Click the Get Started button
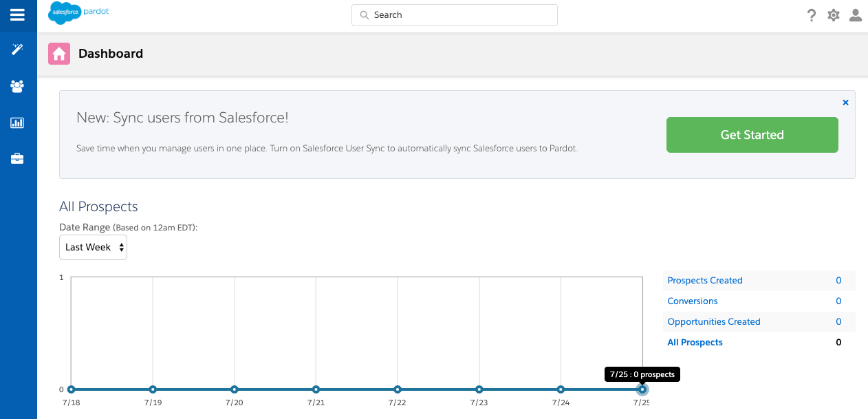868x419 pixels. click(x=752, y=135)
